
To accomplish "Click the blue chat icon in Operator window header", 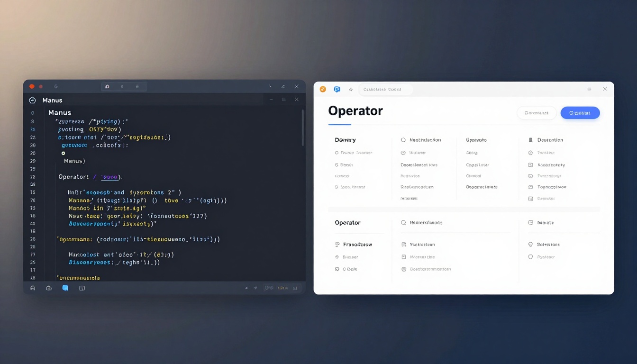I will coord(337,89).
